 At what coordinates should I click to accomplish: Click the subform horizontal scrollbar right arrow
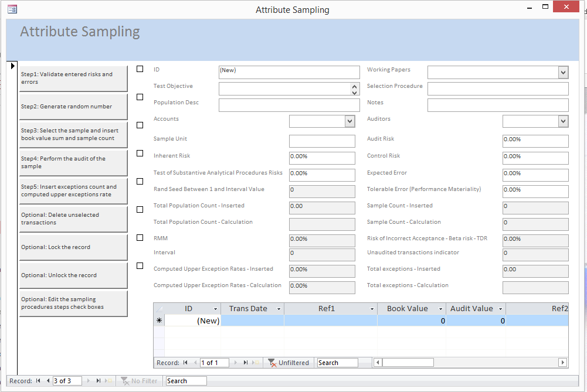coord(562,363)
